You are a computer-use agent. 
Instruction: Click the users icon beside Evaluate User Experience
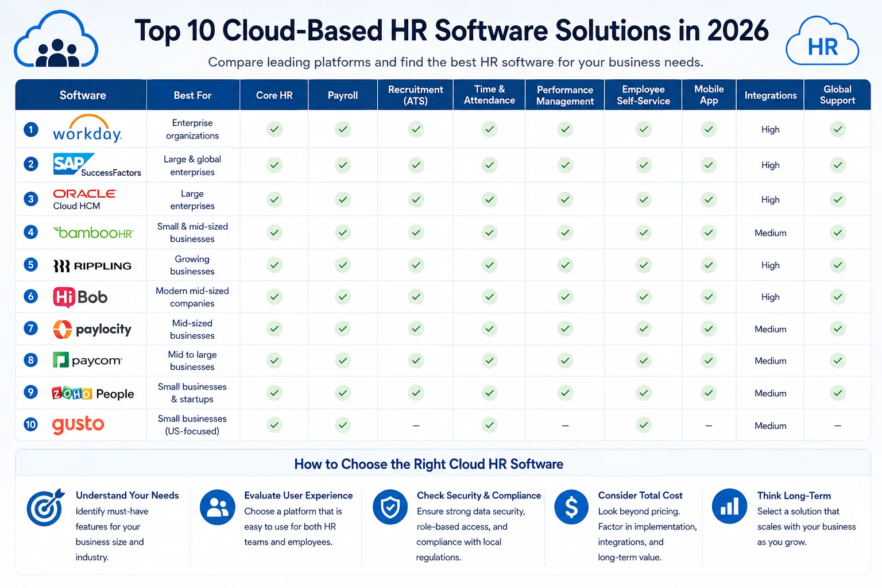point(218,507)
